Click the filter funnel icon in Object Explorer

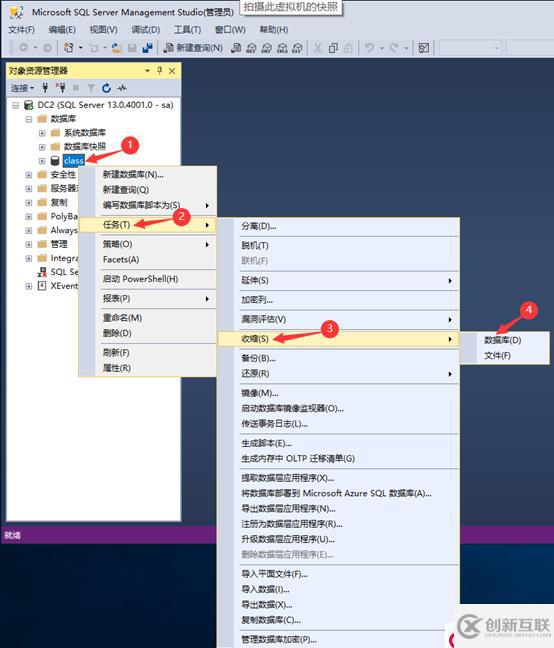click(91, 88)
